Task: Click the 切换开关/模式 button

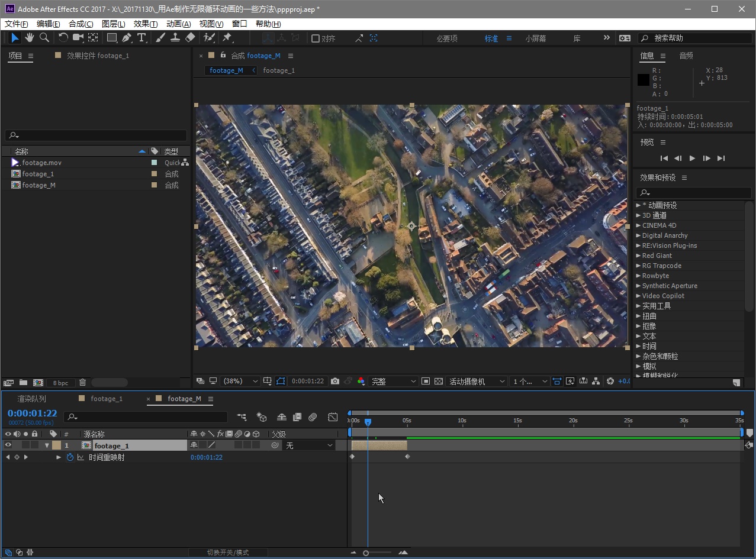Action: point(227,552)
